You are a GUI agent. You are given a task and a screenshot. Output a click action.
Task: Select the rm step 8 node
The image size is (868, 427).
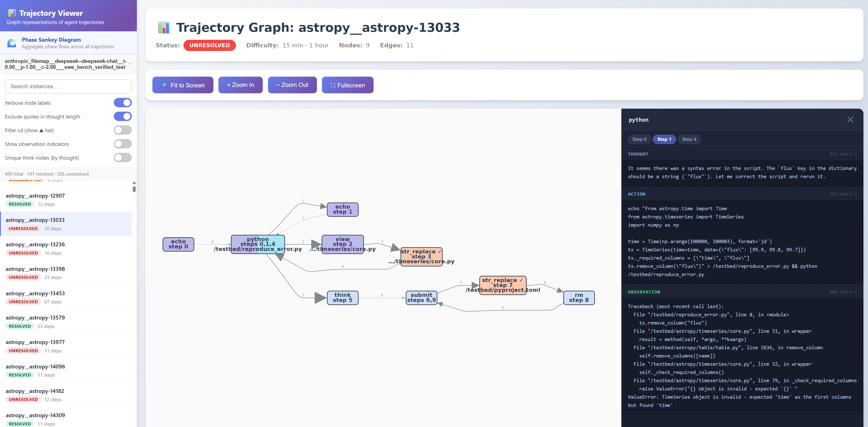579,298
